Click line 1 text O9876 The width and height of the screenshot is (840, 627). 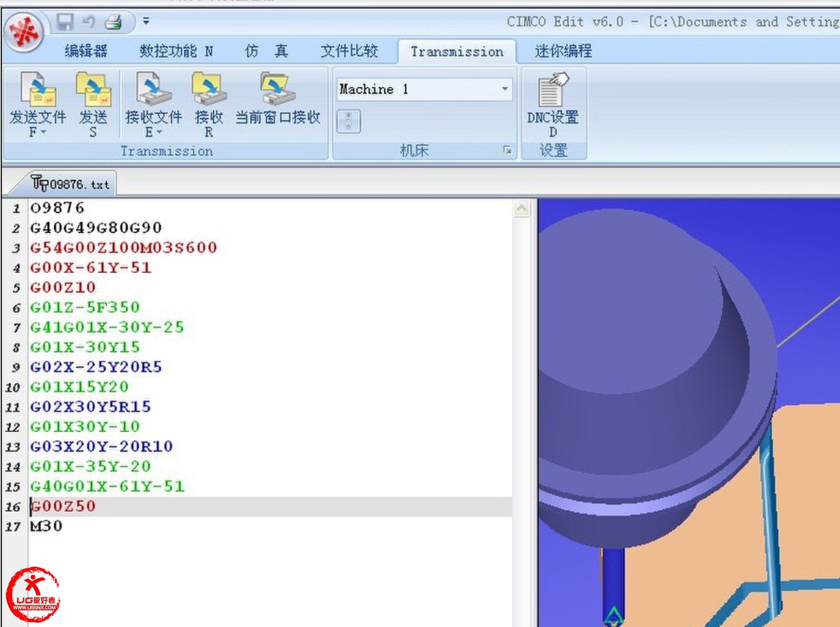tap(57, 208)
